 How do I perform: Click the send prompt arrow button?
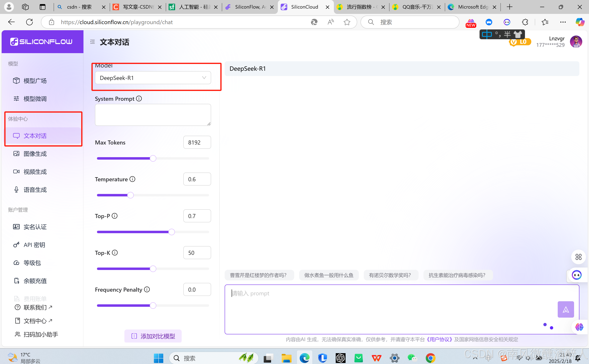[x=565, y=309]
